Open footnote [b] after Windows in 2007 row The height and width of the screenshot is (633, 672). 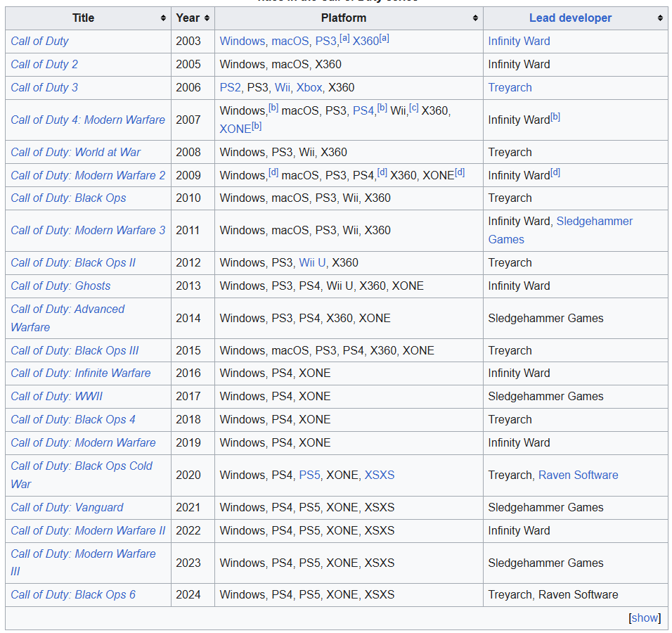(273, 108)
